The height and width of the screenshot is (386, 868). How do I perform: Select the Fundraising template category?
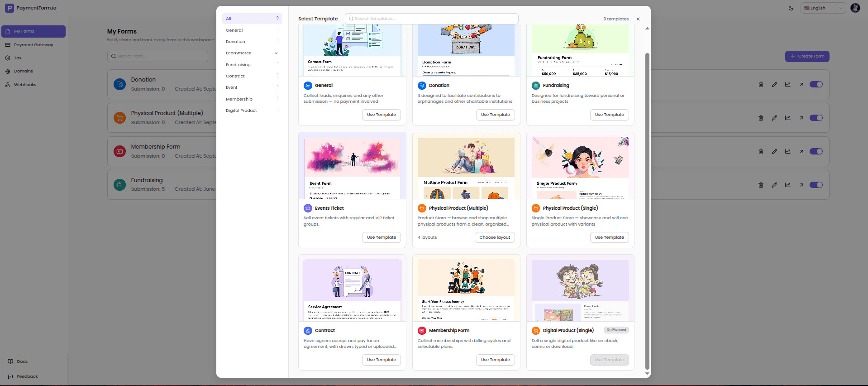252,65
